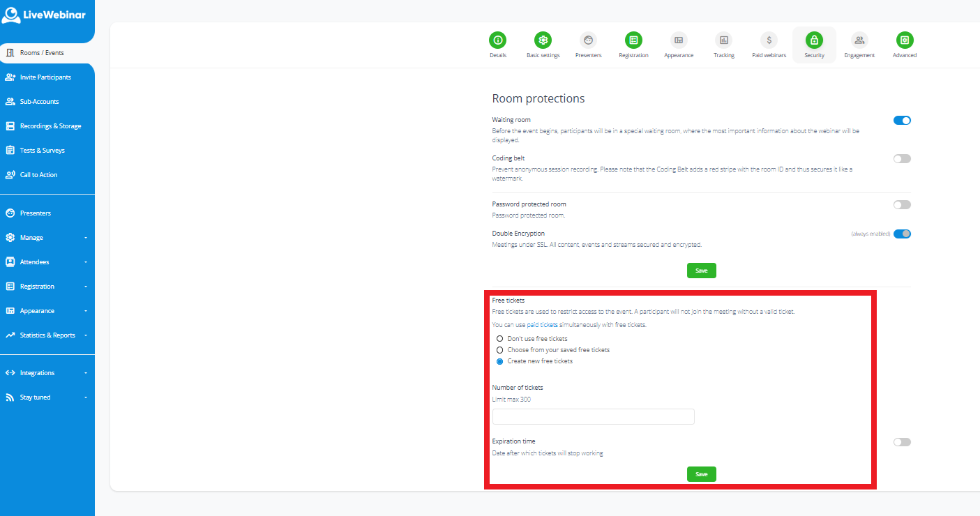Enable the Coding belt switch

(x=902, y=159)
